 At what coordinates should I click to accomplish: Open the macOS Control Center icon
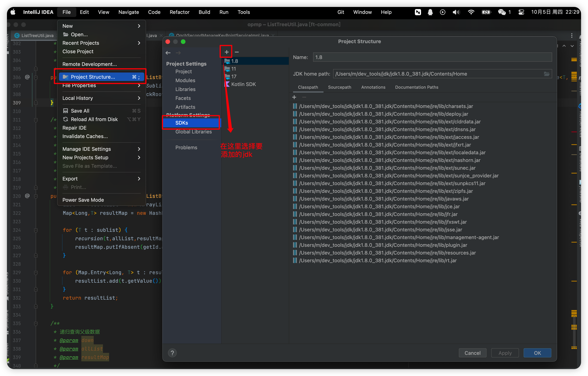click(x=521, y=12)
